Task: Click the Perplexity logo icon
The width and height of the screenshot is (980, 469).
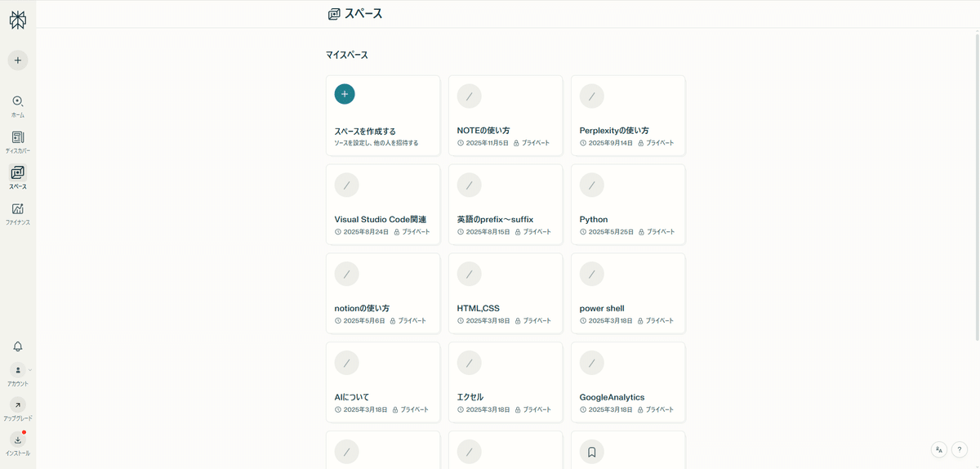Action: tap(18, 20)
